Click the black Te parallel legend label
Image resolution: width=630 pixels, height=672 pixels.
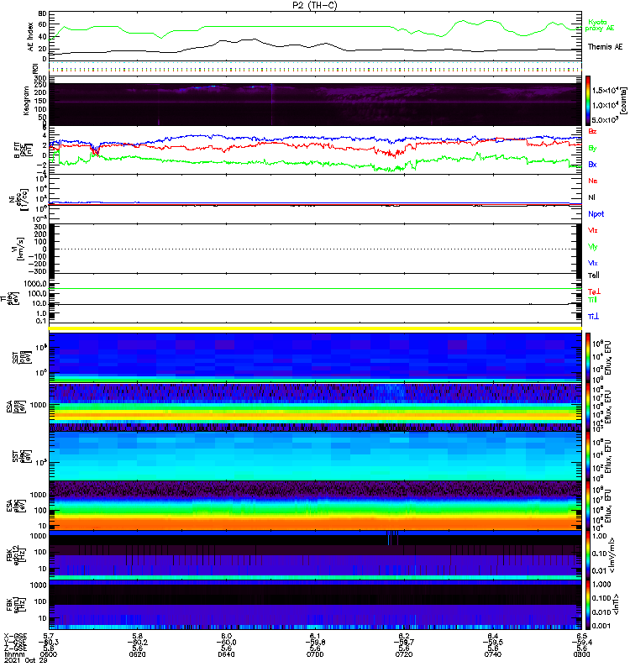tap(594, 276)
